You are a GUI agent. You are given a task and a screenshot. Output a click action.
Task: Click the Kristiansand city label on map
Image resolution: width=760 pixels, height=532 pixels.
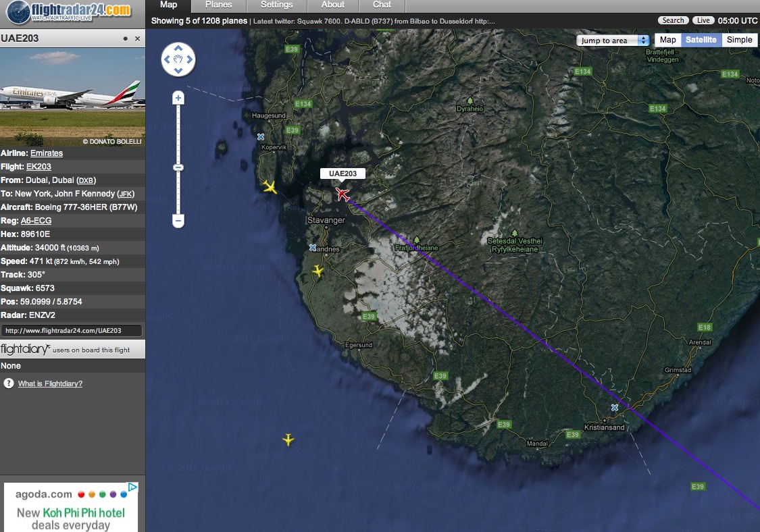click(x=605, y=427)
